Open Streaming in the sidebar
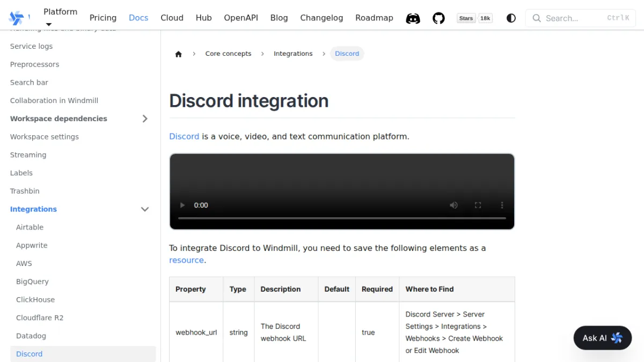This screenshot has height=362, width=644. pos(28,155)
